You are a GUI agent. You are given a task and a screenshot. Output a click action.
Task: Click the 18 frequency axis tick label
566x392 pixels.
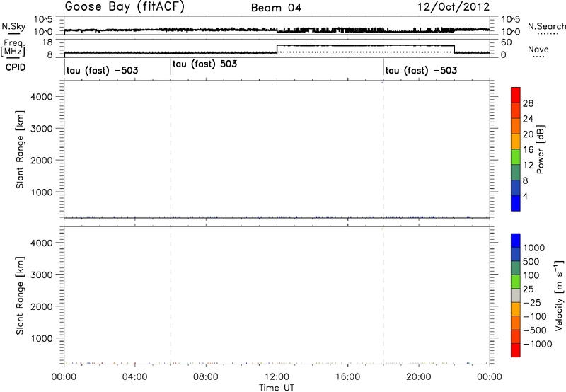[47, 42]
